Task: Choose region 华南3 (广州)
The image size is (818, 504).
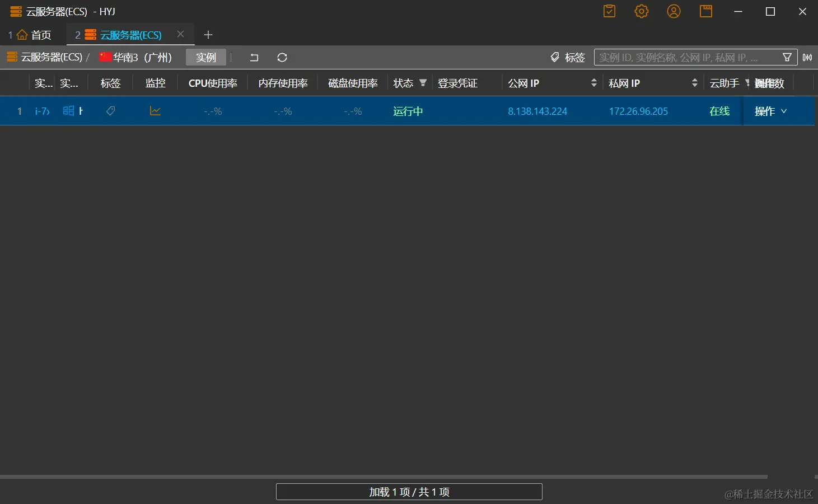Action: click(135, 57)
